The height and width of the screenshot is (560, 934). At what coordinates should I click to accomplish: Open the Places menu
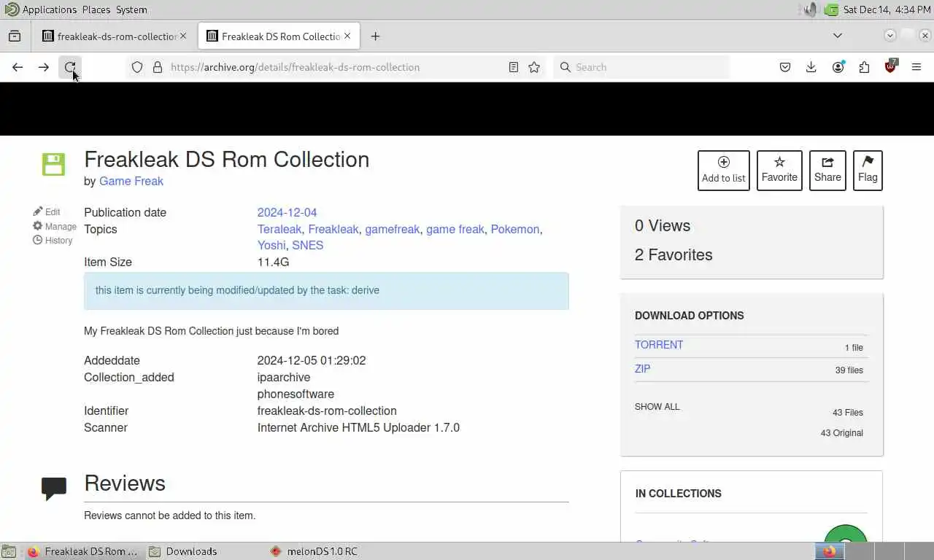click(96, 9)
